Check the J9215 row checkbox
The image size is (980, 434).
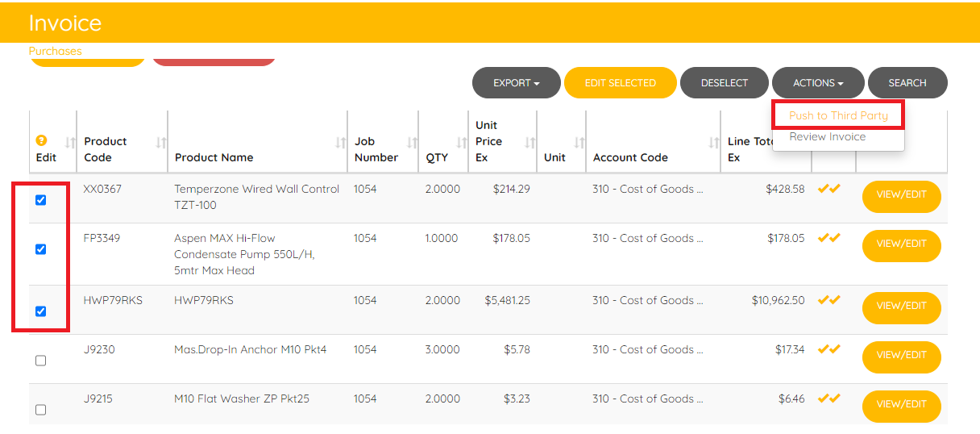41,410
